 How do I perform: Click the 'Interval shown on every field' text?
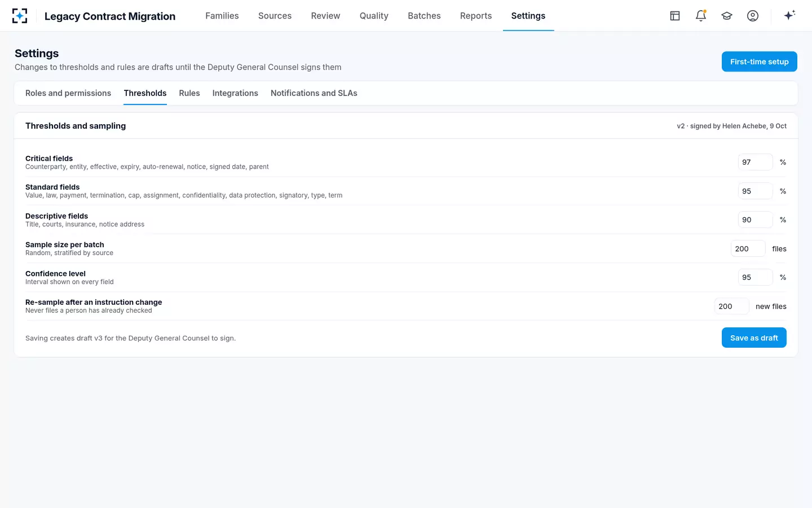pyautogui.click(x=69, y=282)
